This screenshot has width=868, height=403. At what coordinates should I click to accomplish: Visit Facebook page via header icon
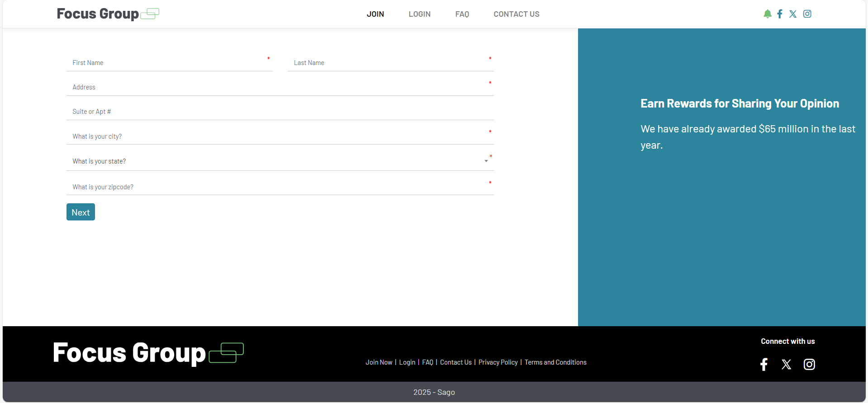coord(780,14)
